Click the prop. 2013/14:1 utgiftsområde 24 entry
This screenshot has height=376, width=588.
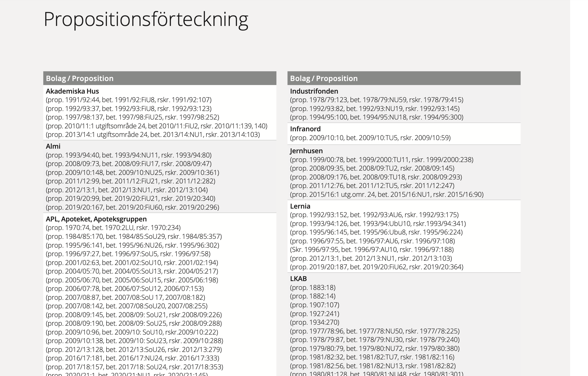point(153,135)
